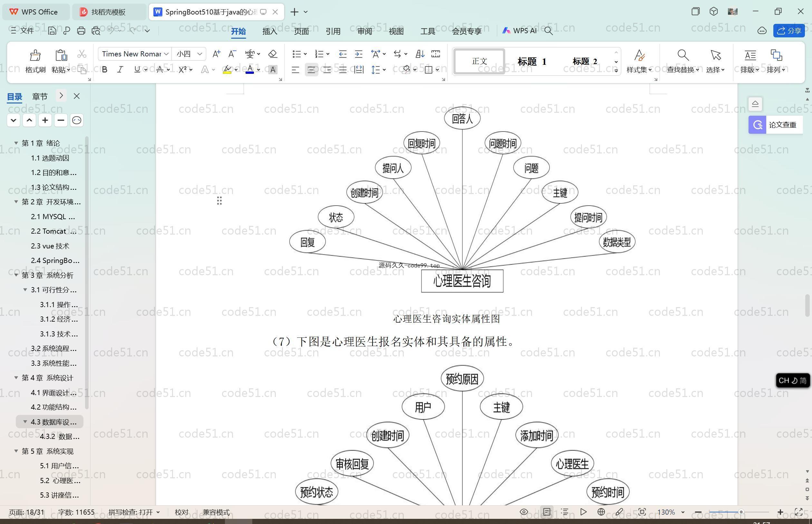Image resolution: width=812 pixels, height=524 pixels.
Task: Click the yellow highlight color swatch
Action: [227, 70]
